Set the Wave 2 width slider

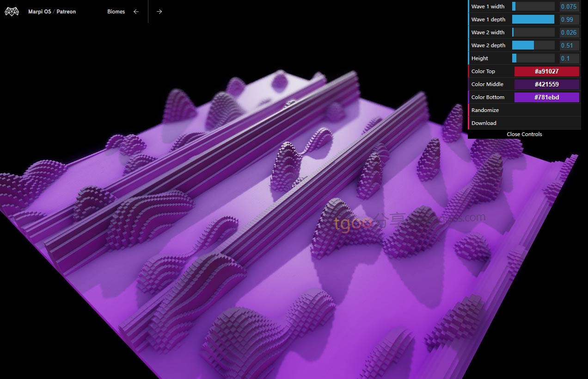click(533, 32)
